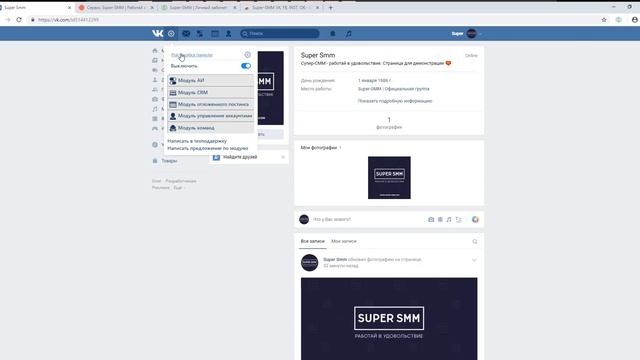Click Реклама footer link

[x=161, y=188]
